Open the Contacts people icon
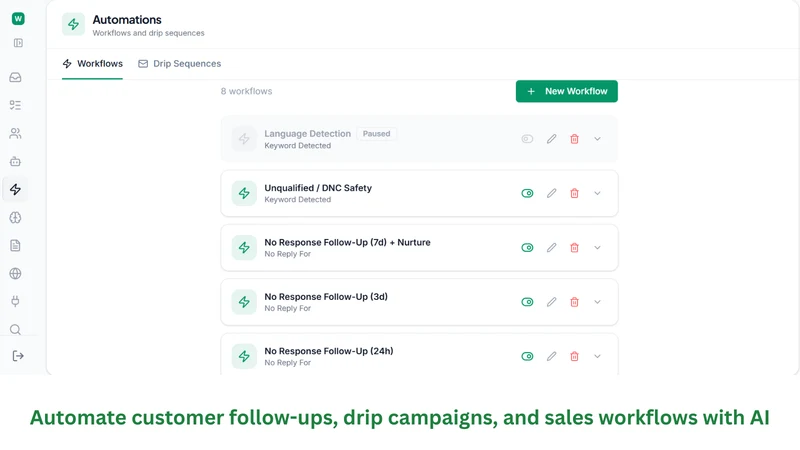 pyautogui.click(x=15, y=134)
